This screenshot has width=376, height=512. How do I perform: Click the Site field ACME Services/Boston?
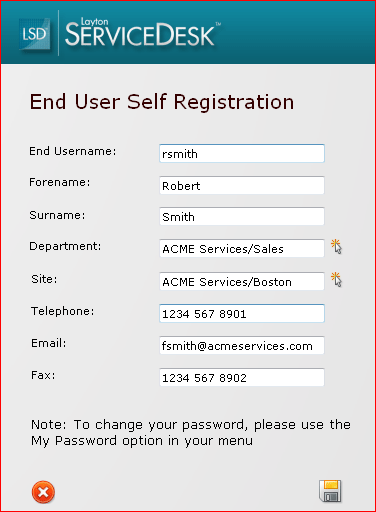point(242,281)
